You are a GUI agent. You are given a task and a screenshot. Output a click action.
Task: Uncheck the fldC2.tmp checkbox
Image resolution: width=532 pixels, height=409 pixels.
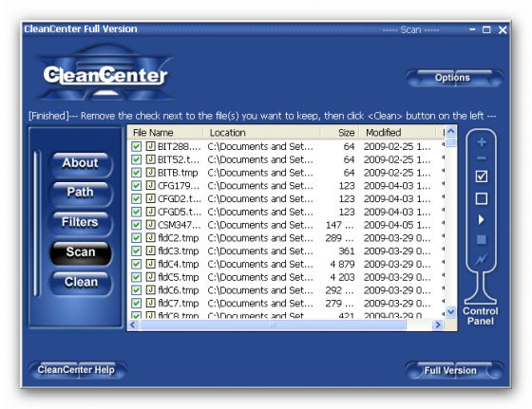pos(136,238)
